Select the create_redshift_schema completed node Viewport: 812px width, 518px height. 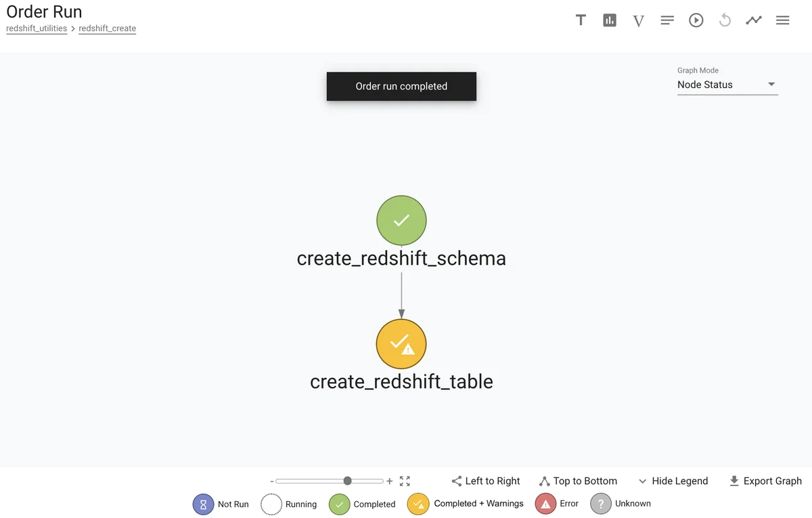coord(401,220)
